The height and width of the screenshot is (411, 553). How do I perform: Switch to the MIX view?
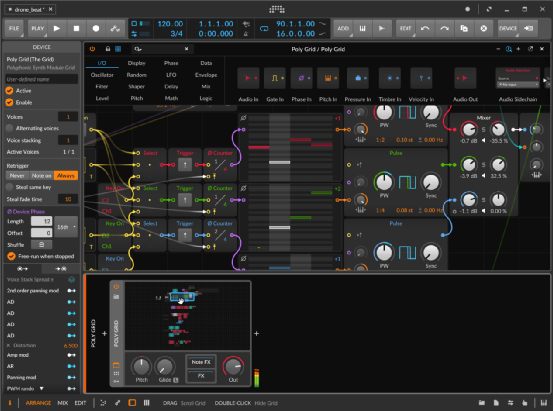point(63,403)
